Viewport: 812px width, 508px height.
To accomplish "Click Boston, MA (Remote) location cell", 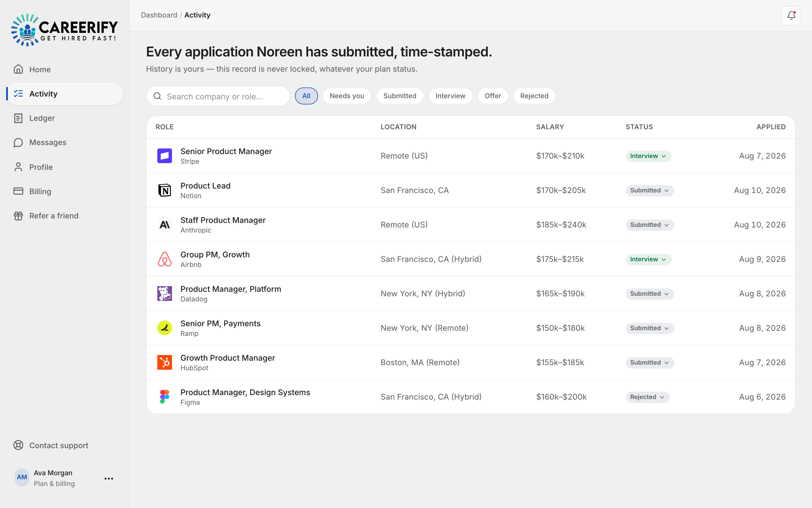I will 420,363.
